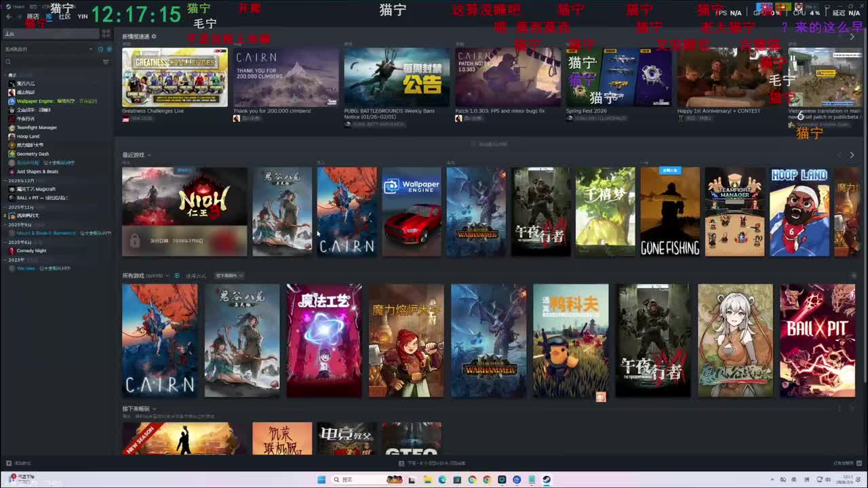Screen dimensions: 868x488
Task: Open the YIN profile tab
Action: tap(83, 16)
